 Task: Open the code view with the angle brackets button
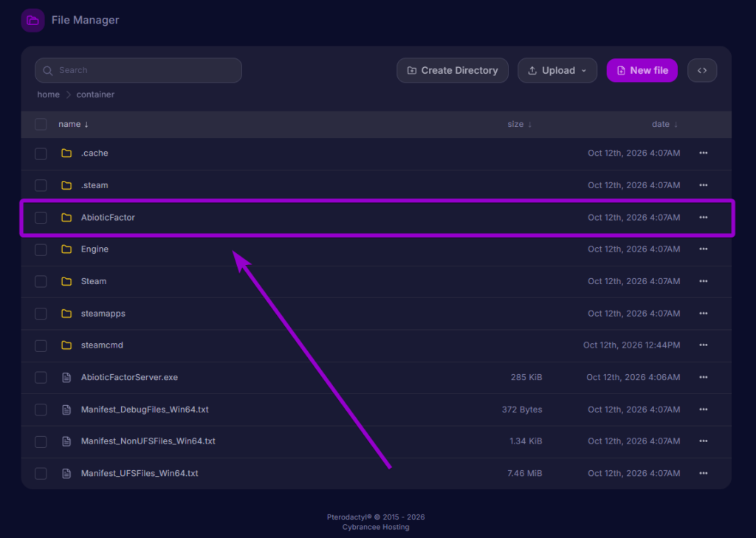tap(702, 70)
